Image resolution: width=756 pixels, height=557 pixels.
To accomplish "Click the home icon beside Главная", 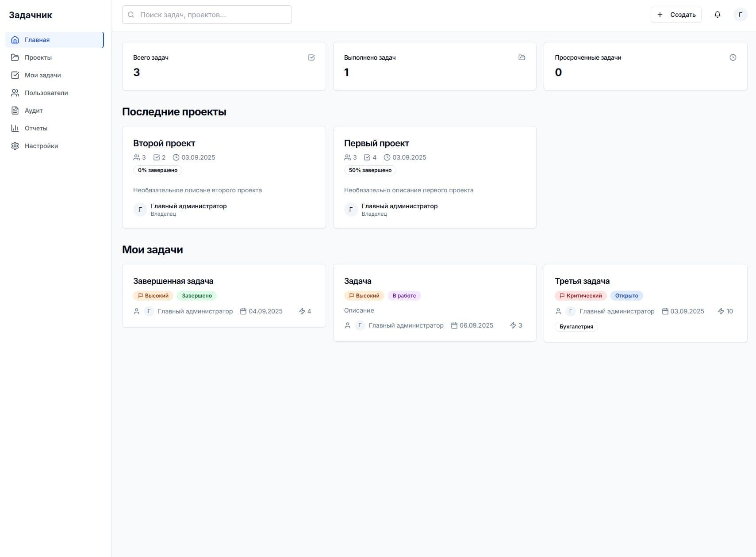I will pyautogui.click(x=15, y=40).
